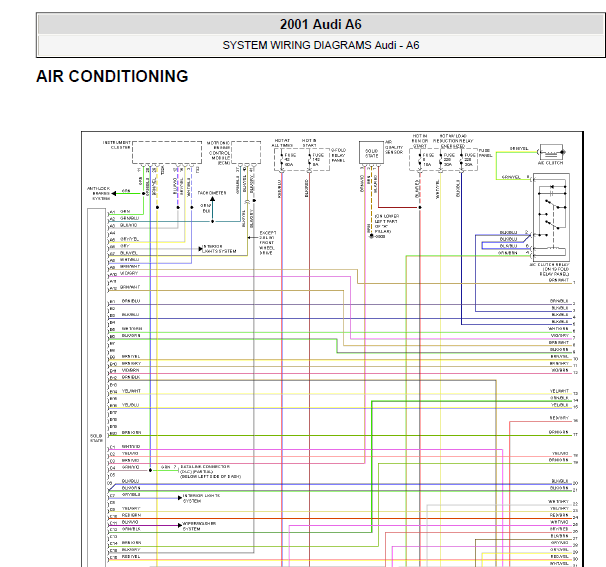Screen dimensions: 606x567
Task: Click the Air Quality Sensor label
Action: [x=394, y=147]
